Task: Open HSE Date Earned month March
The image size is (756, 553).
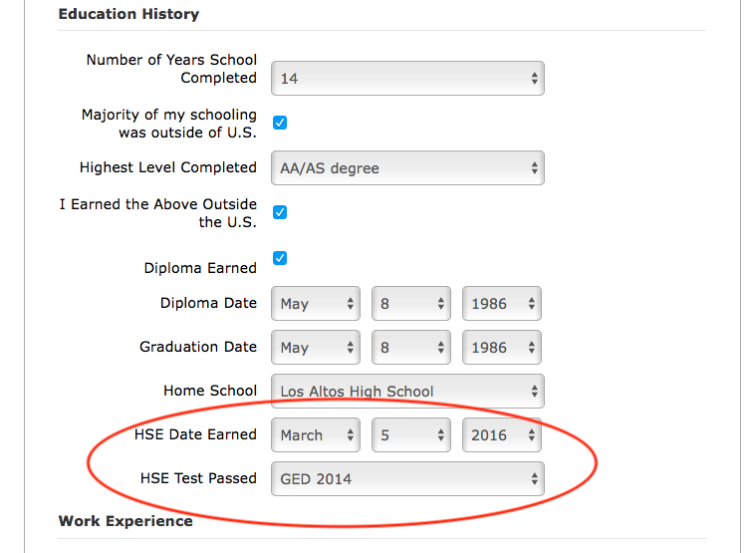Action: (x=316, y=435)
